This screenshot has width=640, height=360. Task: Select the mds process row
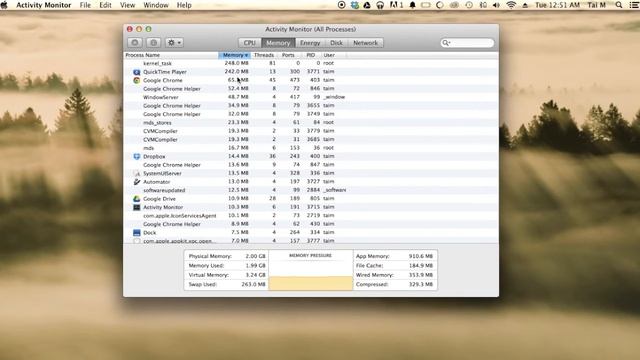coord(311,148)
